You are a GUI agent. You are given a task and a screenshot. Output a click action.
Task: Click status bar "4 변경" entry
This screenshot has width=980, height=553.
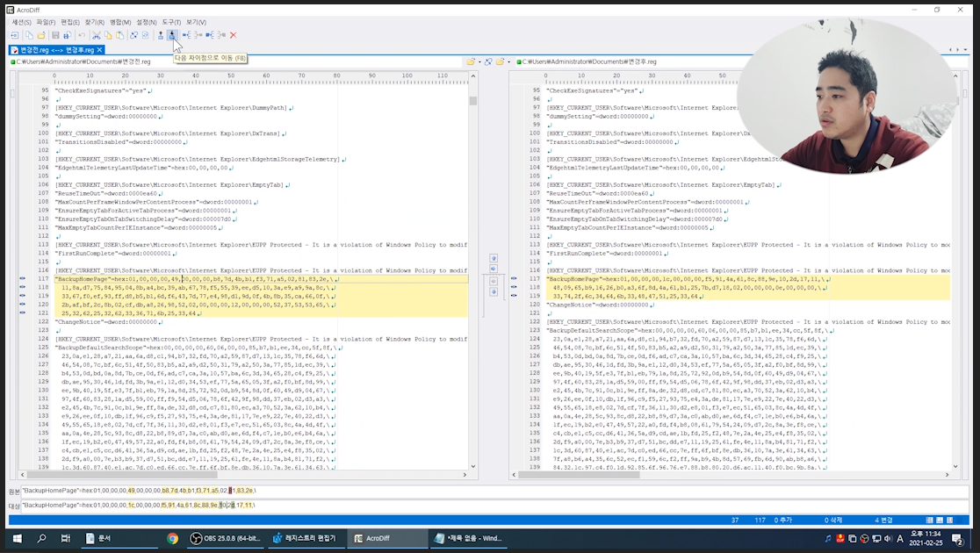(x=883, y=520)
